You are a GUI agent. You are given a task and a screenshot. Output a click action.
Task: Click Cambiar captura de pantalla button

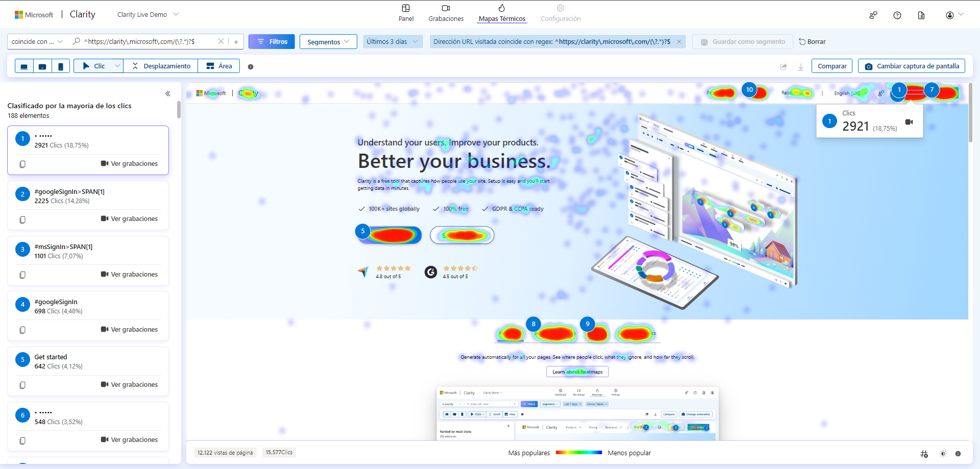[912, 66]
